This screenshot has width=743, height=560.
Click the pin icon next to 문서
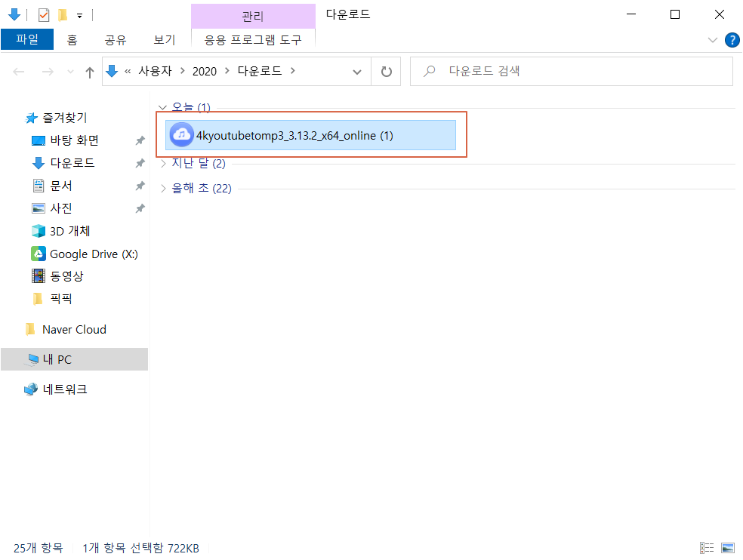(140, 186)
